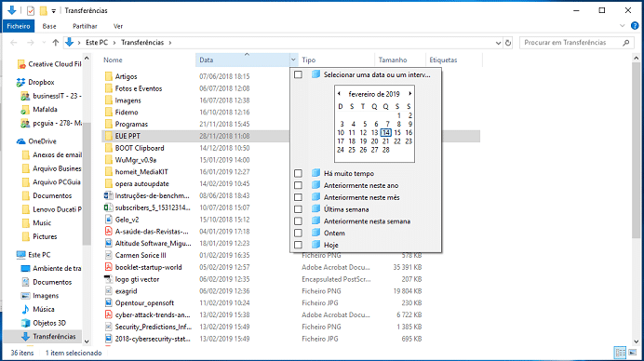Viewport: 644px width, 361px height.
Task: Open address bar history dropdown
Action: (x=498, y=43)
